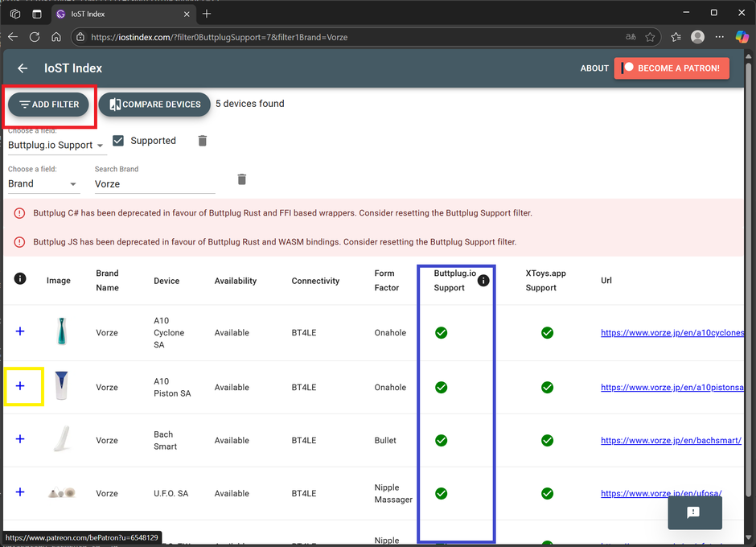Screen dimensions: 756x547
Task: Click XToys.app check icon for A10 Cyclone SA
Action: coord(547,333)
